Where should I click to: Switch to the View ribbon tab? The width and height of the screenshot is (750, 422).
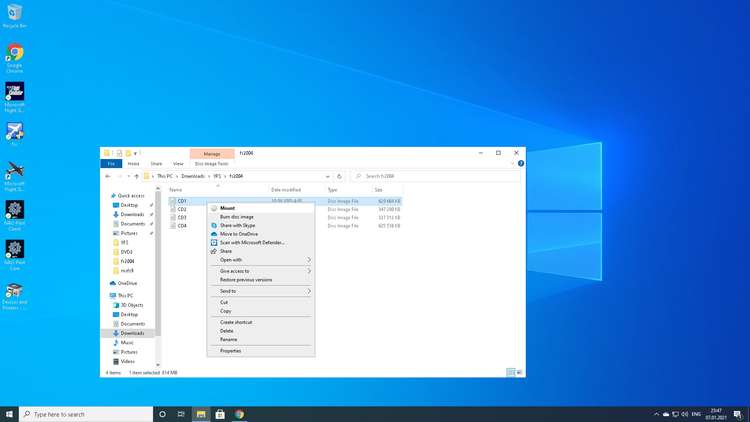[x=178, y=163]
